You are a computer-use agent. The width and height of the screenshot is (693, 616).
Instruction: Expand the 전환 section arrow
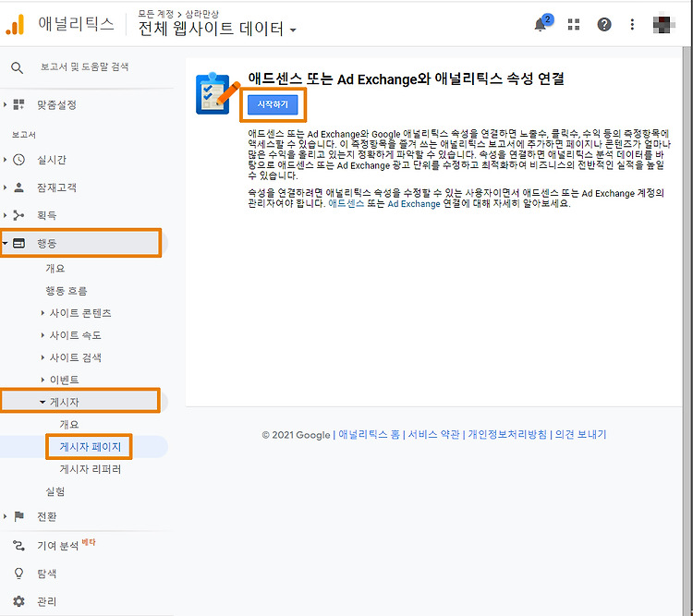point(5,516)
